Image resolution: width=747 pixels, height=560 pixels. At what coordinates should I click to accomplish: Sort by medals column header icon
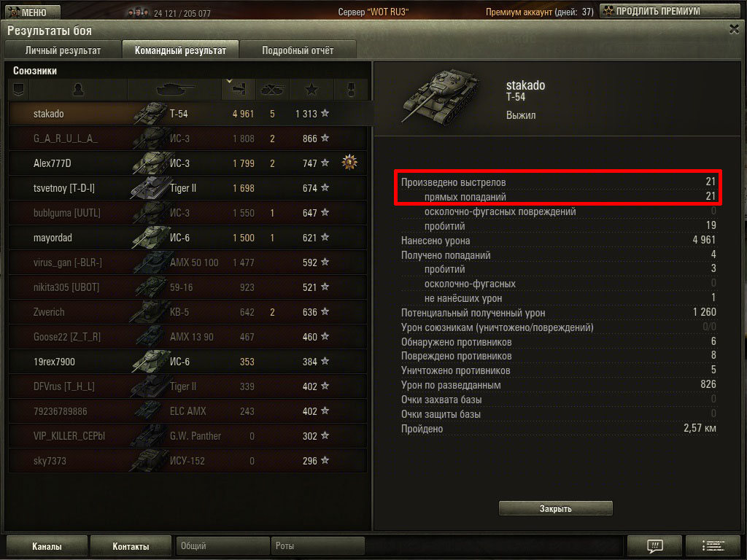(351, 89)
